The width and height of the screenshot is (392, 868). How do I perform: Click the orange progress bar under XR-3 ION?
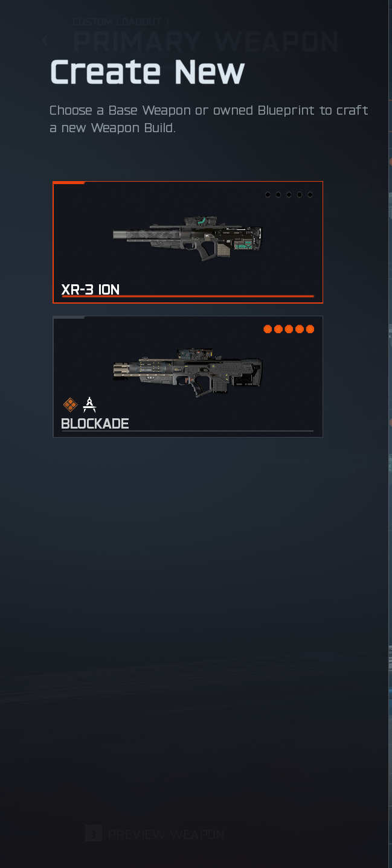[188, 296]
